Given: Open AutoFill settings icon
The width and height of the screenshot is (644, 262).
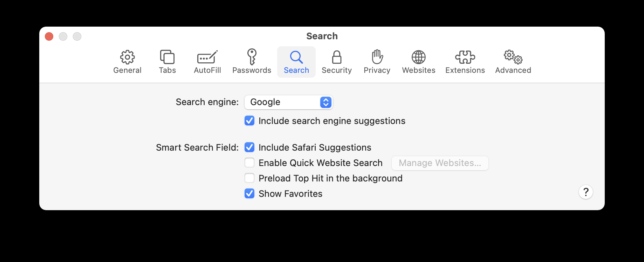Looking at the screenshot, I should [207, 57].
